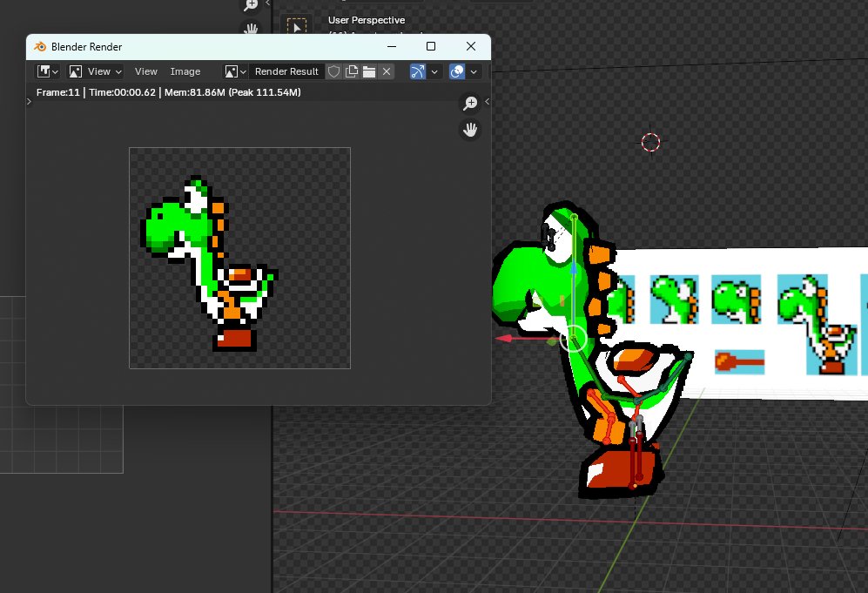Open the View menu
868x593 pixels.
[145, 71]
